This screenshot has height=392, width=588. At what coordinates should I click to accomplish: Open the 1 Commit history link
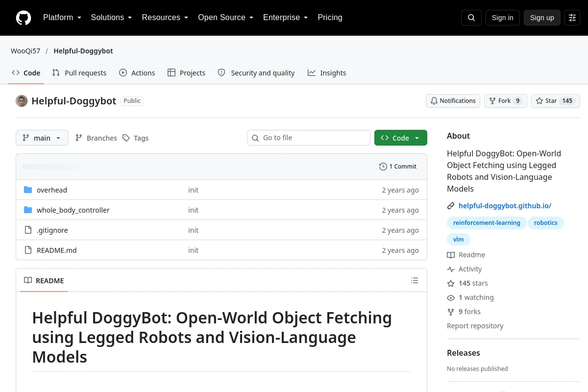click(398, 167)
